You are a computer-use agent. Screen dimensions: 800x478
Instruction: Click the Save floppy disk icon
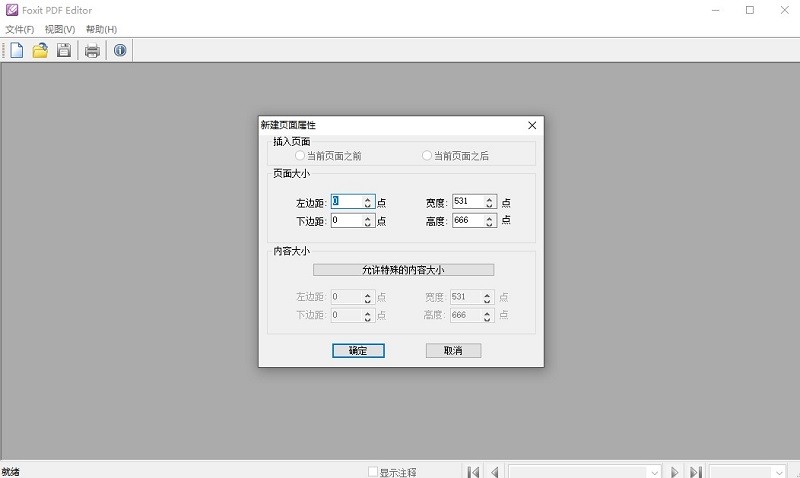64,50
